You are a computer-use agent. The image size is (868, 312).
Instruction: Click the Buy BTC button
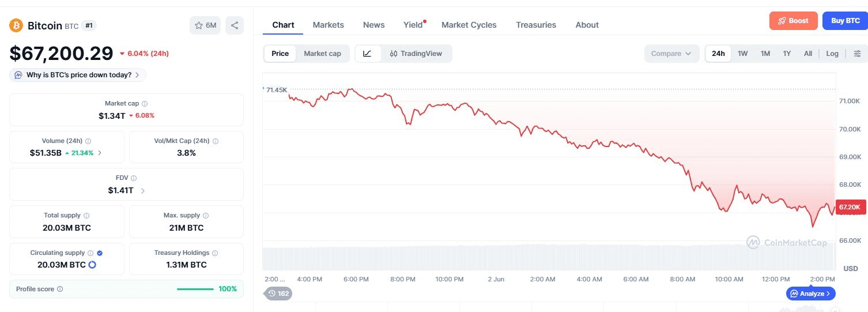(845, 21)
